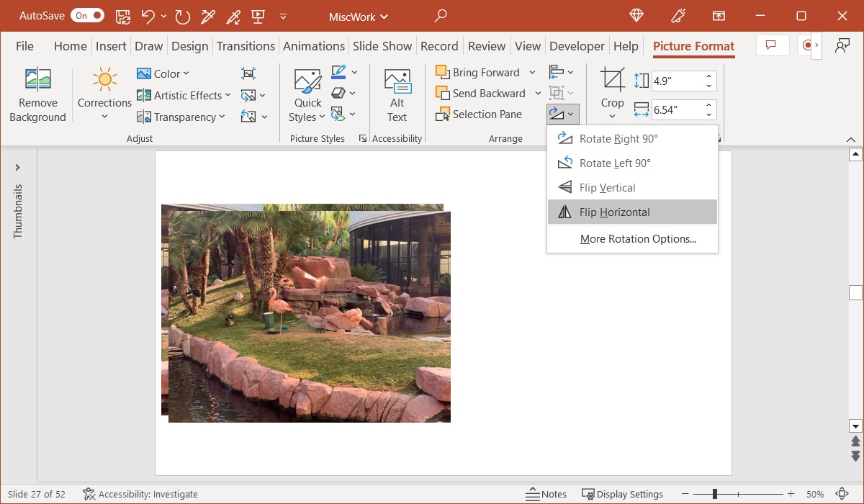Viewport: 864px width, 504px height.
Task: Save the presentation with the Save icon
Action: [123, 15]
